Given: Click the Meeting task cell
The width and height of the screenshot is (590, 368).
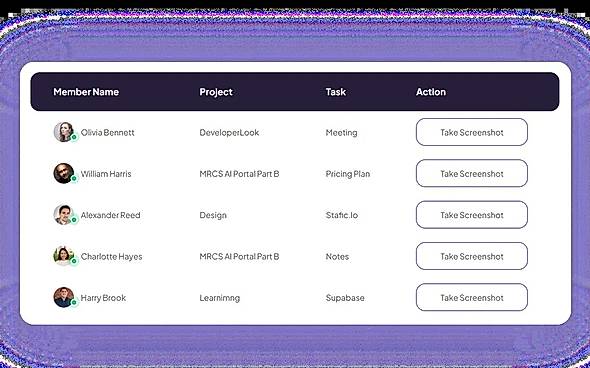Looking at the screenshot, I should 342,133.
